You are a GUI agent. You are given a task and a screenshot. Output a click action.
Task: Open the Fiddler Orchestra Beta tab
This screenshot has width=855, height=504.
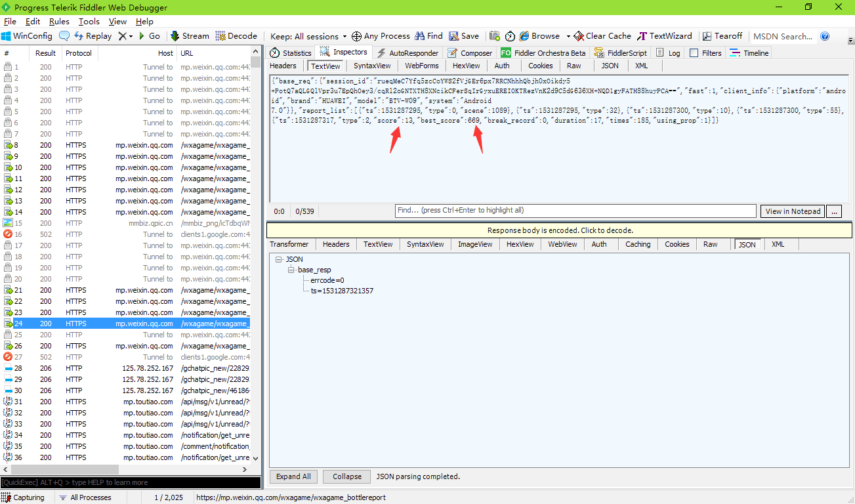(x=543, y=52)
